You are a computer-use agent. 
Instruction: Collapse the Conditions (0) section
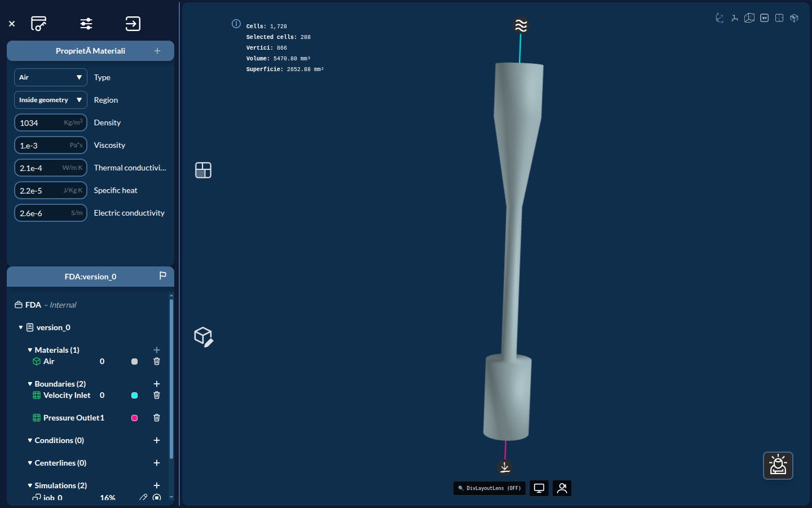coord(30,440)
